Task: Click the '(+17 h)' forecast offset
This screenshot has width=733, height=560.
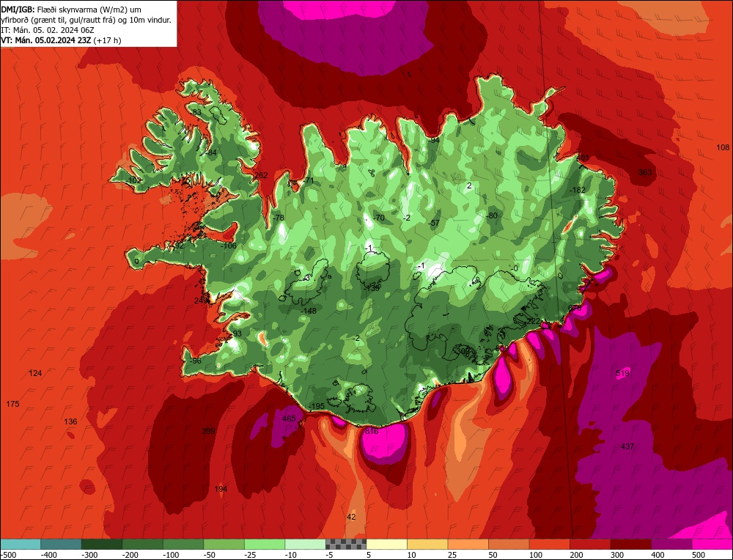Action: pyautogui.click(x=107, y=40)
